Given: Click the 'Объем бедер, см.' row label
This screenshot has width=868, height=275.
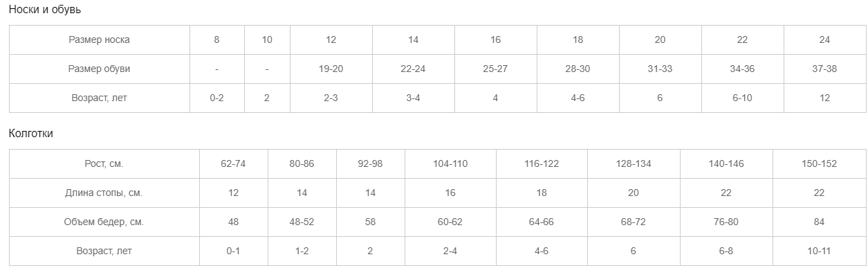Looking at the screenshot, I should tap(104, 222).
